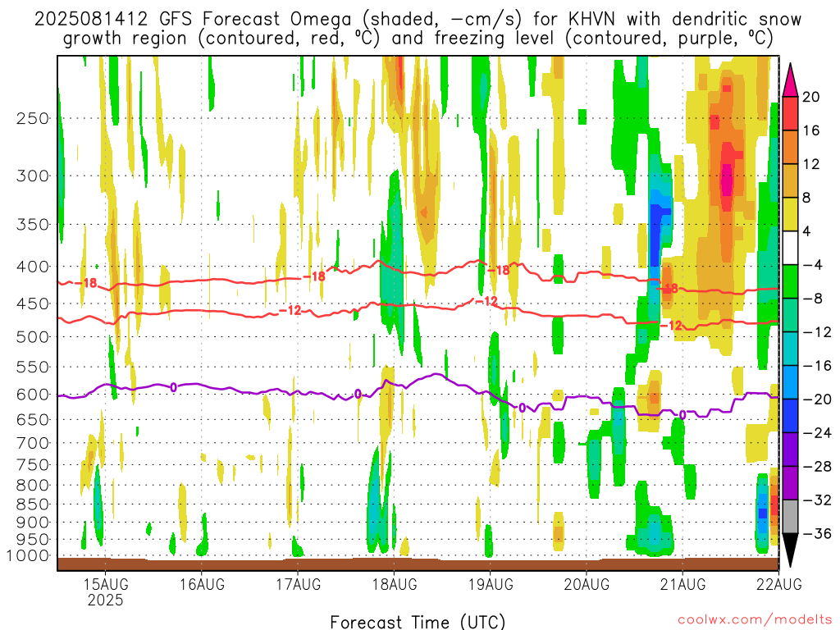Click the 700 pressure level label

(x=33, y=443)
